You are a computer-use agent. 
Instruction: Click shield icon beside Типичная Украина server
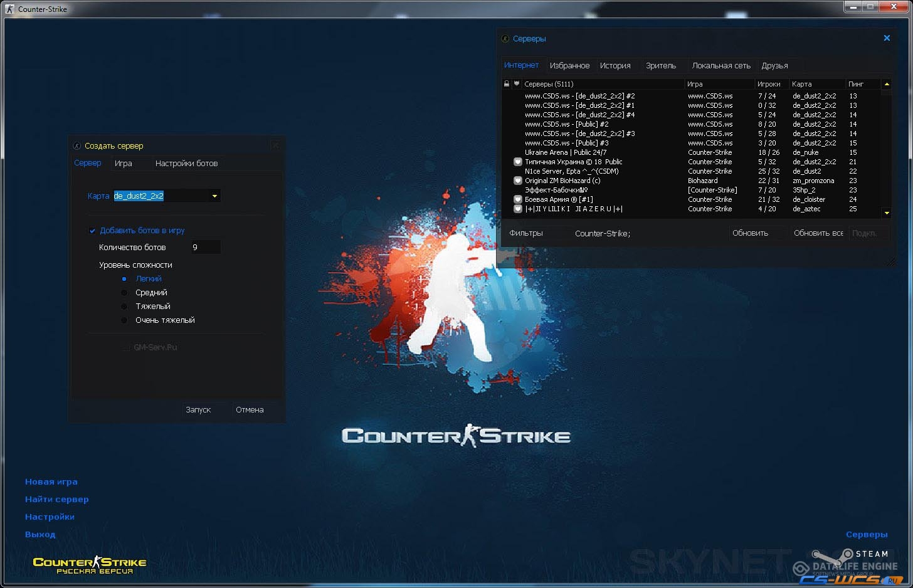point(517,162)
